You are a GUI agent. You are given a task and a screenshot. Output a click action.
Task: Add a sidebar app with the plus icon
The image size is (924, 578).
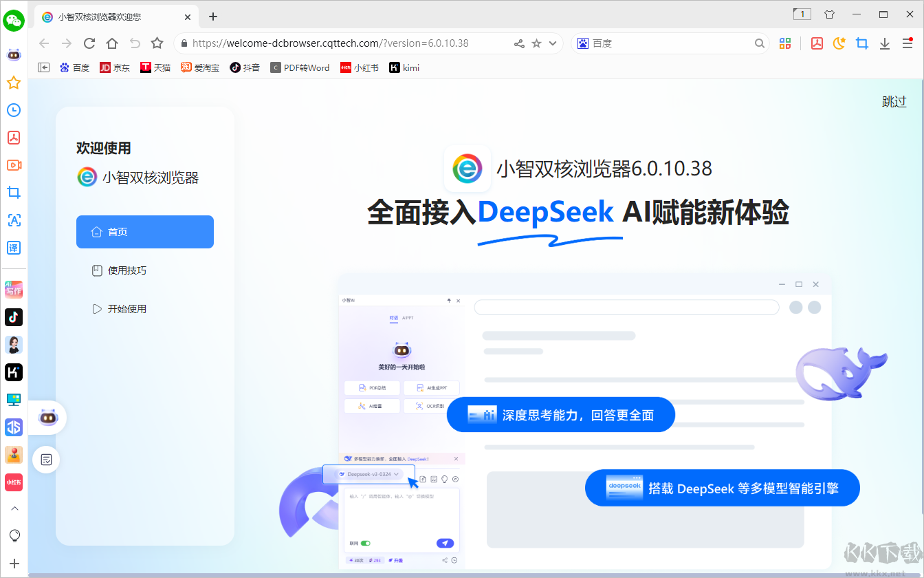[14, 564]
